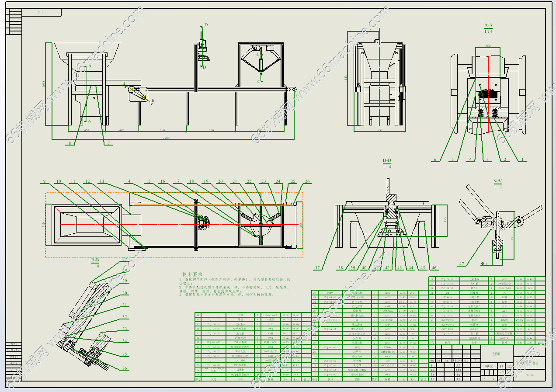Viewport: 556px width, 392px height.
Task: Click the C-C detail view label
Action: (498, 180)
